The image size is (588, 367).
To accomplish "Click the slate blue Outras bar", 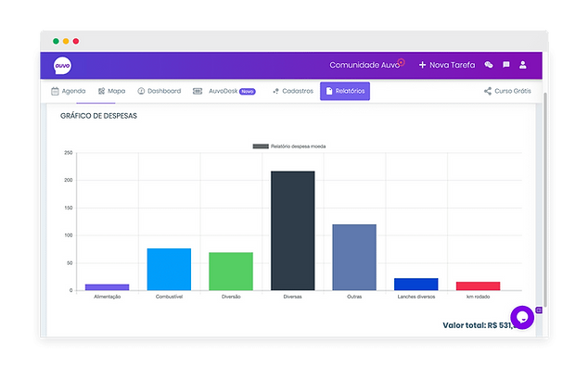I will pos(354,258).
